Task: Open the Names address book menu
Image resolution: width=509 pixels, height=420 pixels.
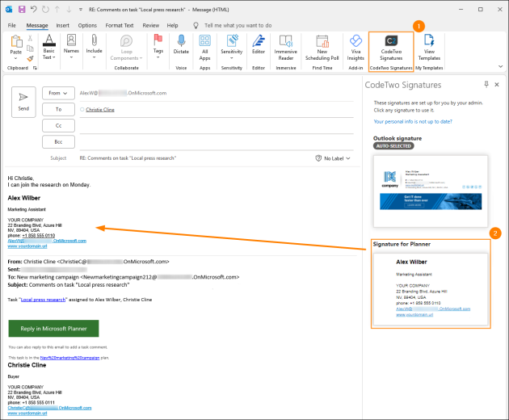Action: click(x=71, y=47)
